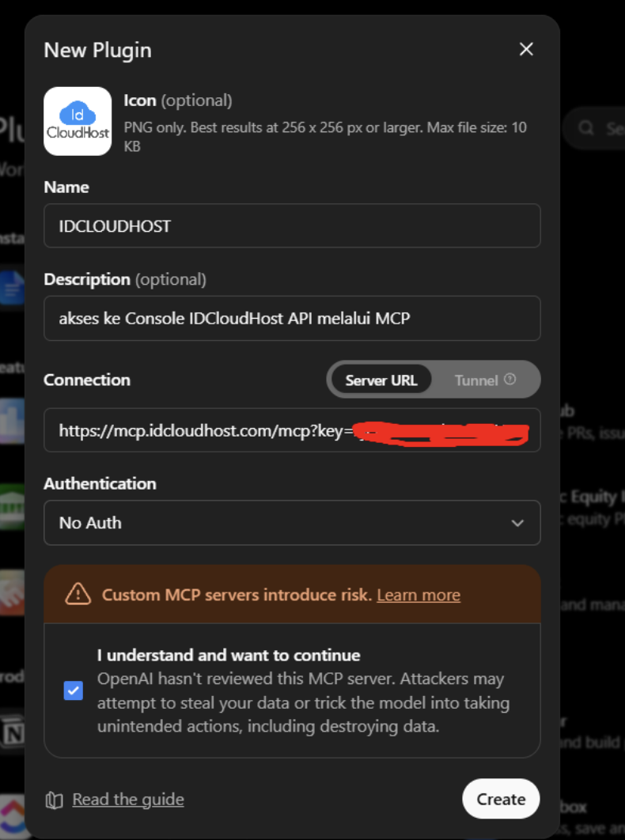Close the New Plugin dialog
Image resolution: width=625 pixels, height=840 pixels.
526,49
